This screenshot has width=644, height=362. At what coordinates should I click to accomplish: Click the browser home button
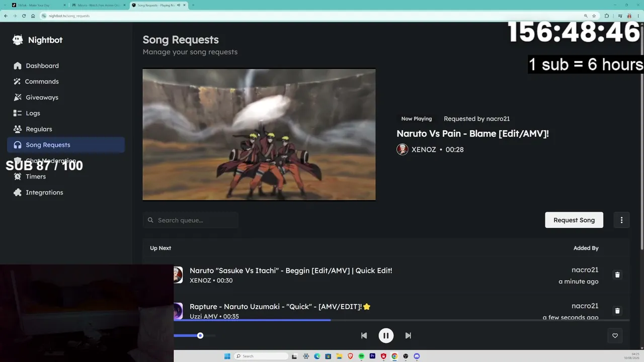pyautogui.click(x=33, y=16)
